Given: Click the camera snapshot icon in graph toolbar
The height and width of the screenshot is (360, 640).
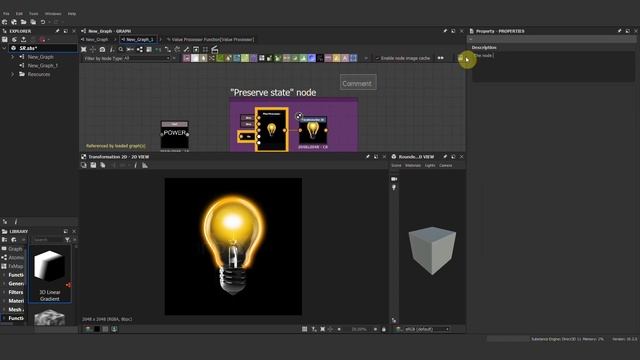Looking at the screenshot, I should coord(102,49).
